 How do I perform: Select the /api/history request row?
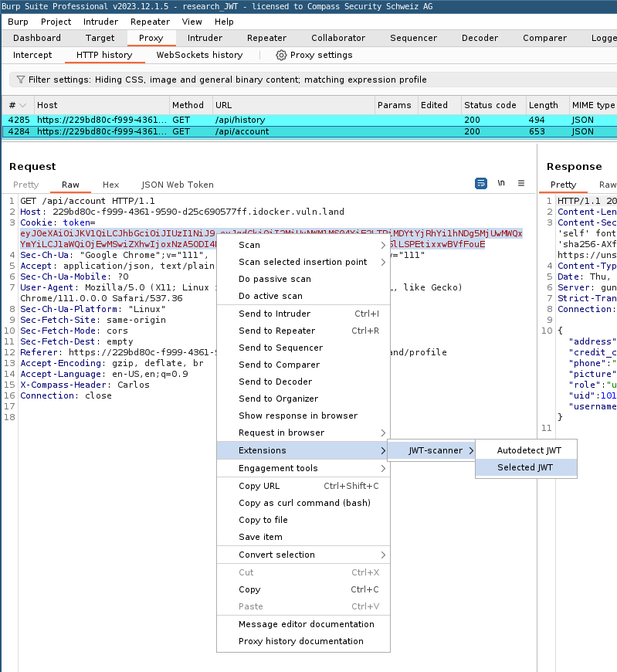click(239, 120)
